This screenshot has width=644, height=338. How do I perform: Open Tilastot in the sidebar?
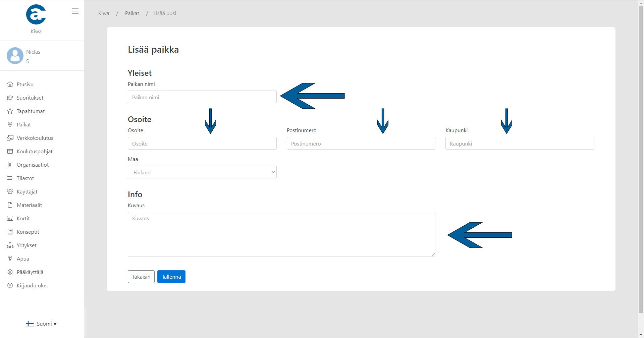pyautogui.click(x=25, y=178)
